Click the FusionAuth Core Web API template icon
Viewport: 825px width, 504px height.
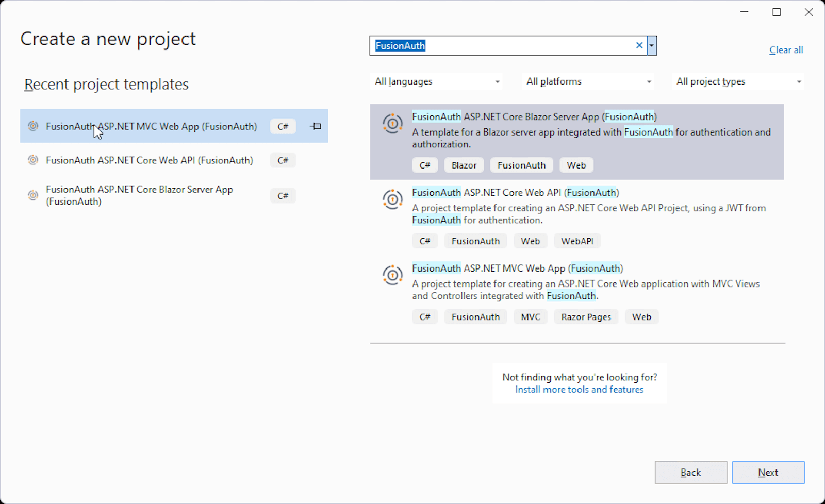click(392, 199)
